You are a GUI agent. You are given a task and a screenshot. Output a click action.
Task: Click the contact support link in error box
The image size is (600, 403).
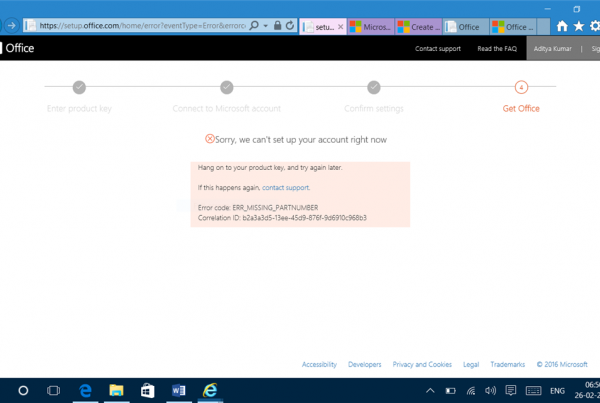[x=285, y=188]
